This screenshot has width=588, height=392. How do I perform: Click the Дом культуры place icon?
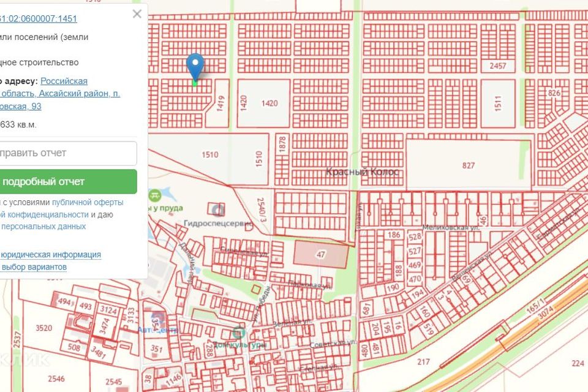pos(239,333)
